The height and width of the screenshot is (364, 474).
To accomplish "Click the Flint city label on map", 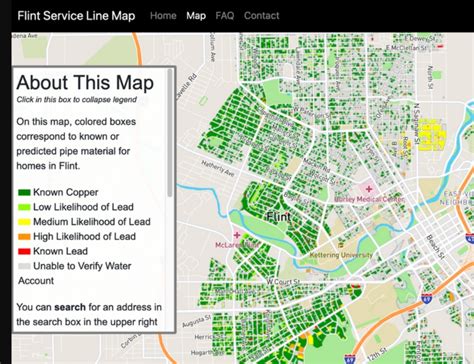I will (x=279, y=217).
